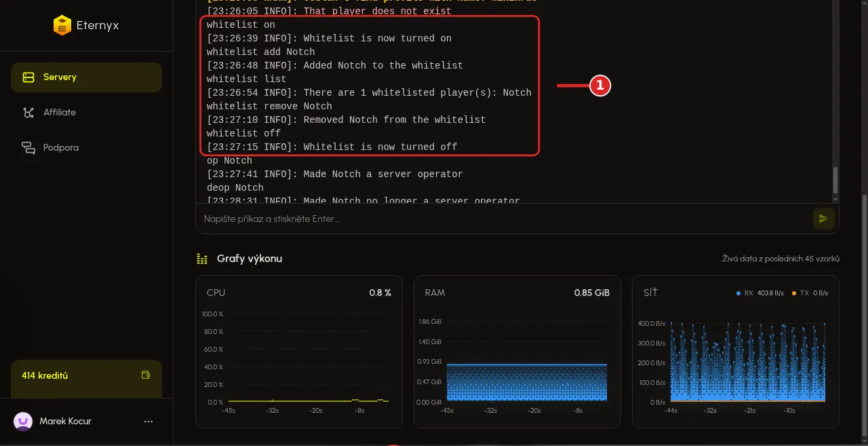
Task: Send the command with the arrow button
Action: [823, 219]
